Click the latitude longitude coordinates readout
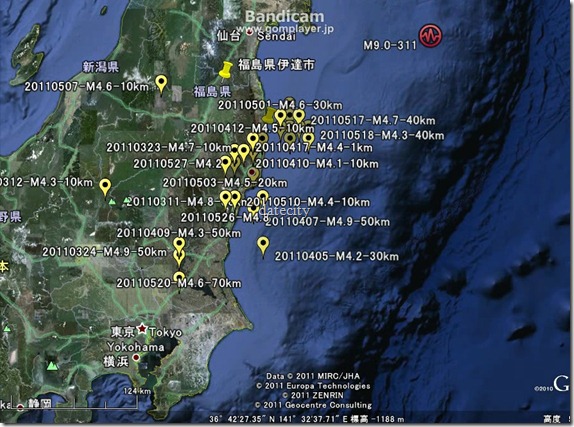The image size is (574, 427). tap(279, 419)
